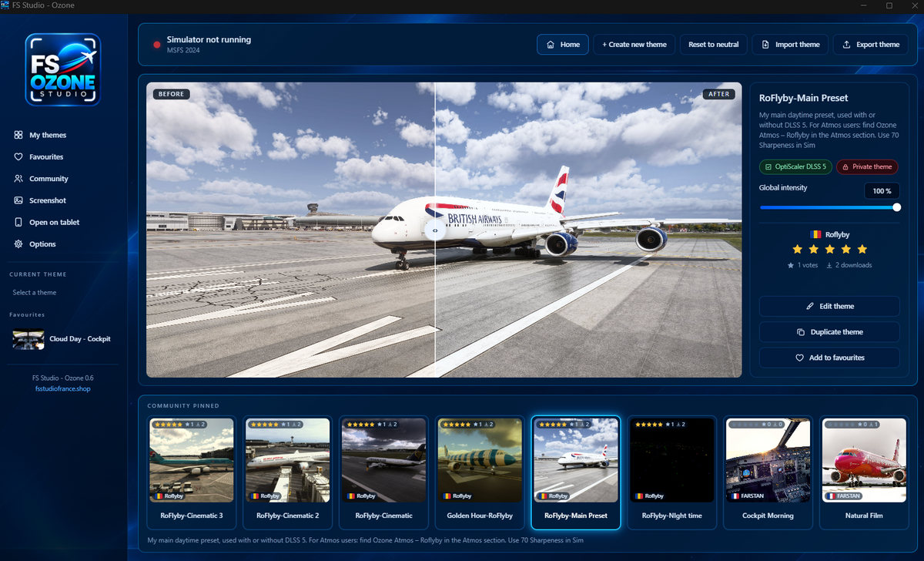Image resolution: width=924 pixels, height=561 pixels.
Task: Toggle the OptiScaler DLSS 5 badge
Action: point(795,166)
